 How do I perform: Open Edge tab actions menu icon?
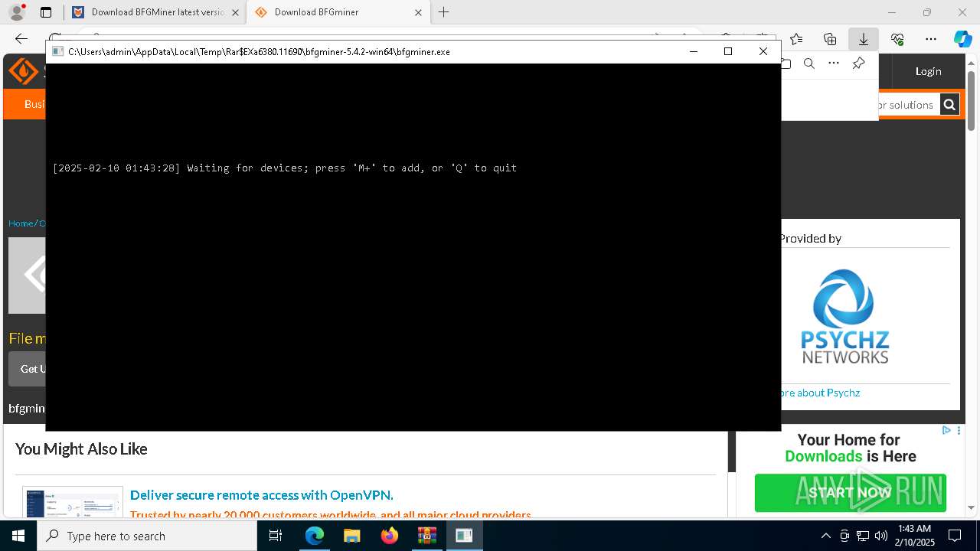[46, 12]
